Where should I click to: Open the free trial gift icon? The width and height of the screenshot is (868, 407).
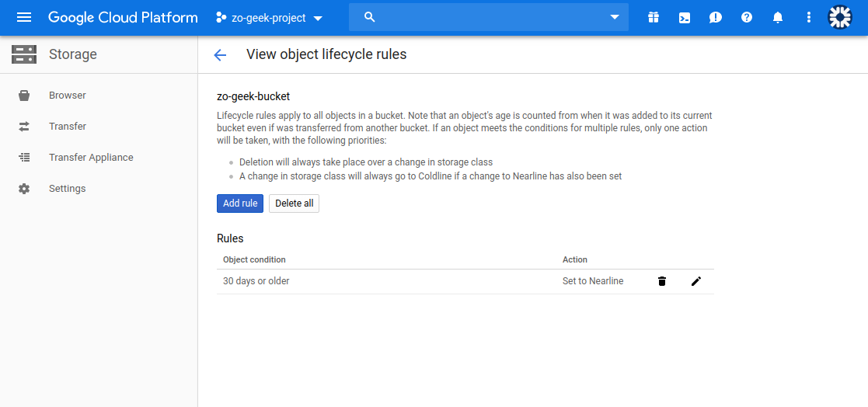654,18
